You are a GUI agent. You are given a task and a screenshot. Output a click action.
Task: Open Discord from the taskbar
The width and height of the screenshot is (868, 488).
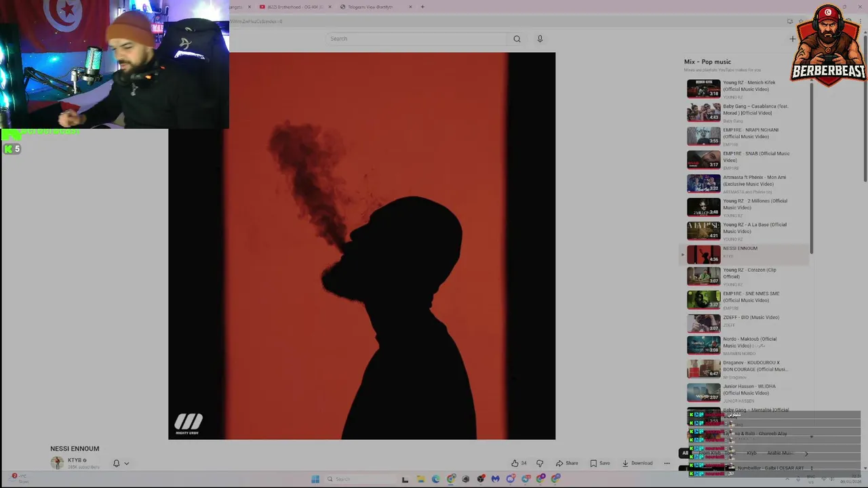(x=511, y=479)
